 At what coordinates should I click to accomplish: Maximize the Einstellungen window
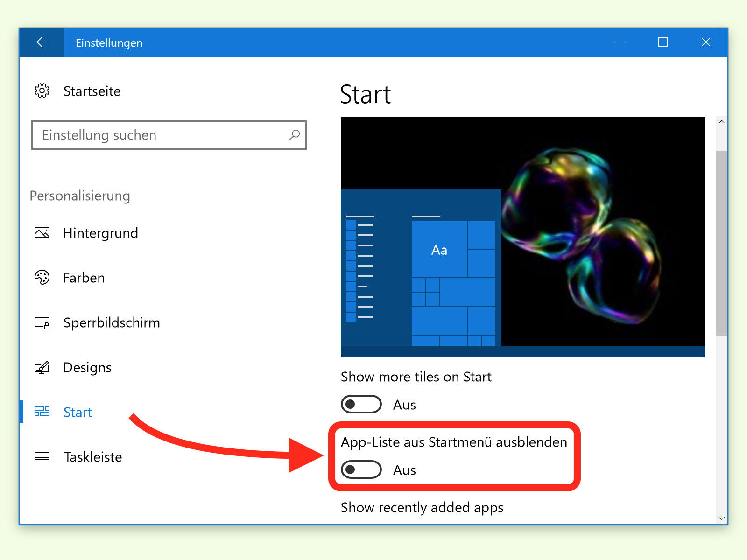coord(663,42)
